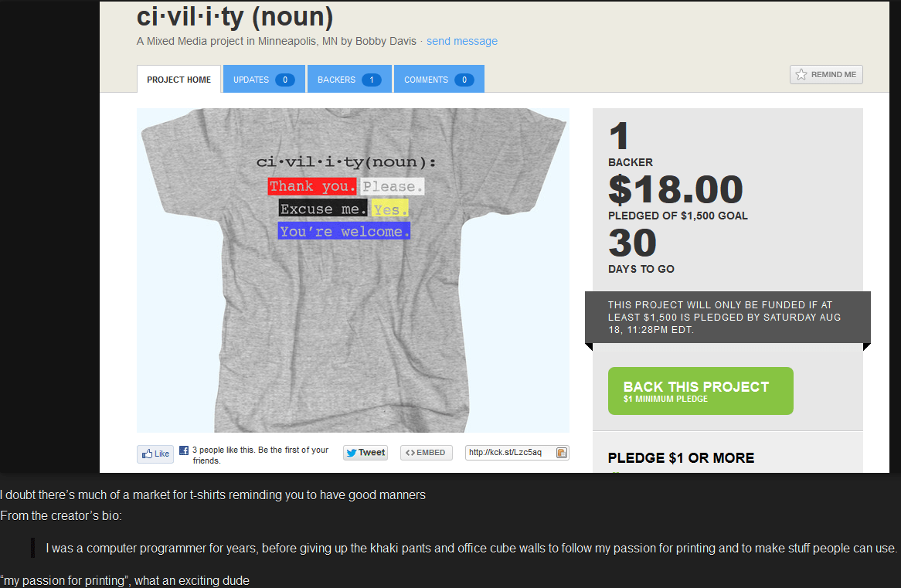Viewport: 901px width, 588px height.
Task: Click the Twitter bird icon on Tweet
Action: (352, 453)
